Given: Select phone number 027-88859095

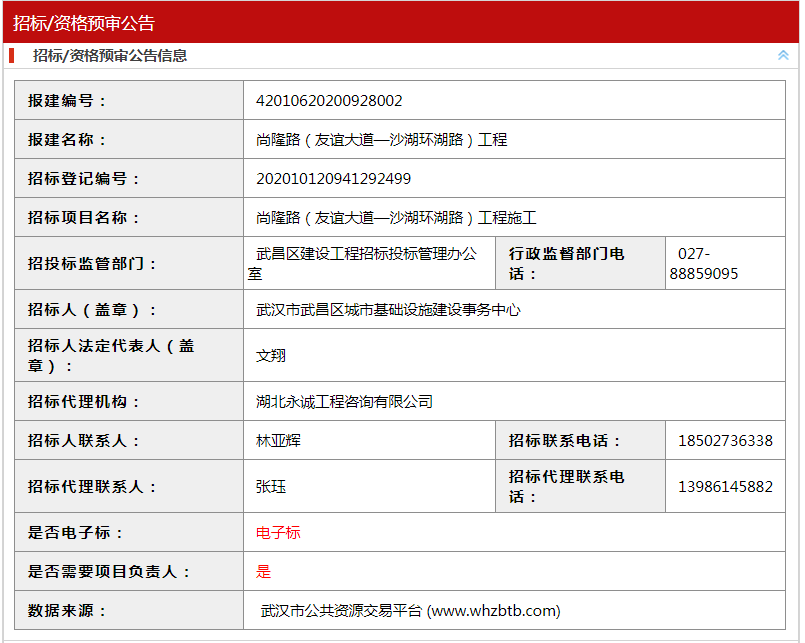Looking at the screenshot, I should tap(704, 263).
